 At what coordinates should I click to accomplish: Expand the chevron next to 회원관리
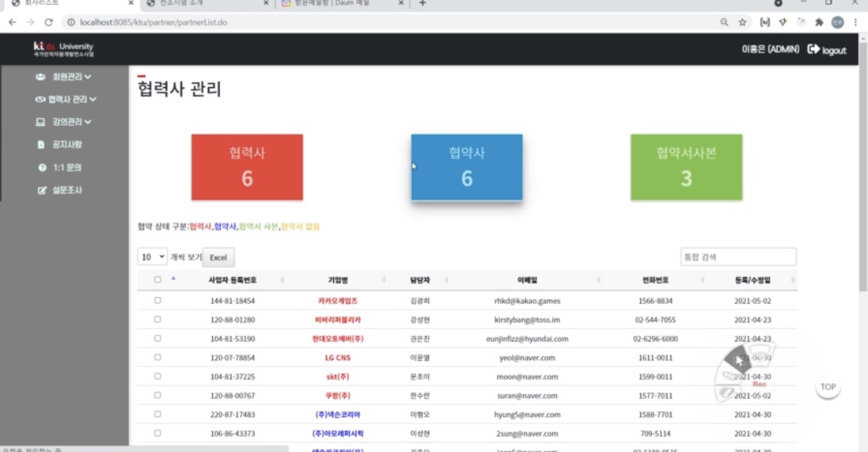click(88, 77)
